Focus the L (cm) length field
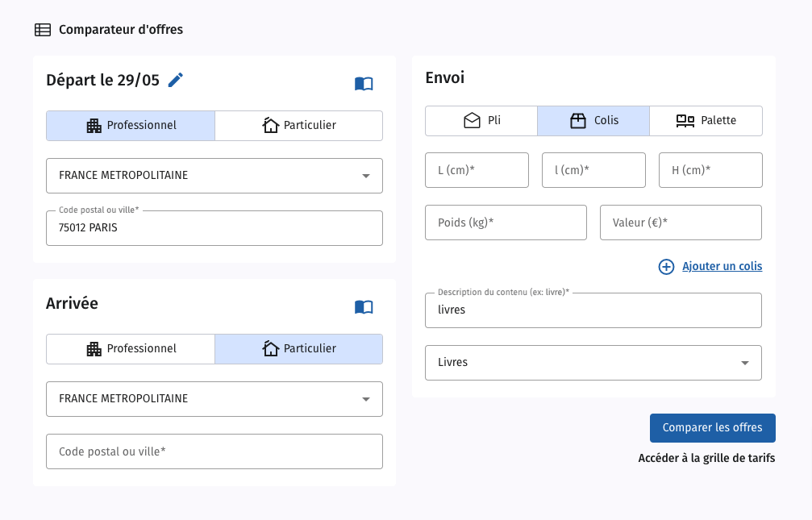 tap(477, 170)
